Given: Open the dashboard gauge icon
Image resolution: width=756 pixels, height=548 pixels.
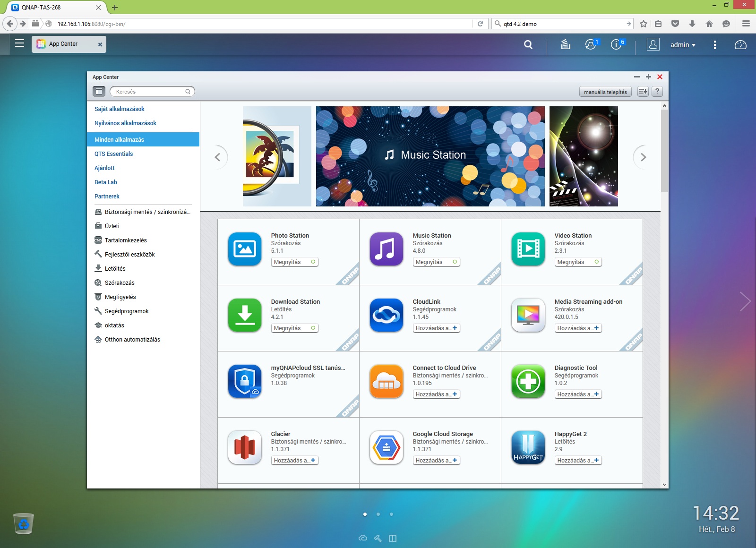Looking at the screenshot, I should click(740, 44).
